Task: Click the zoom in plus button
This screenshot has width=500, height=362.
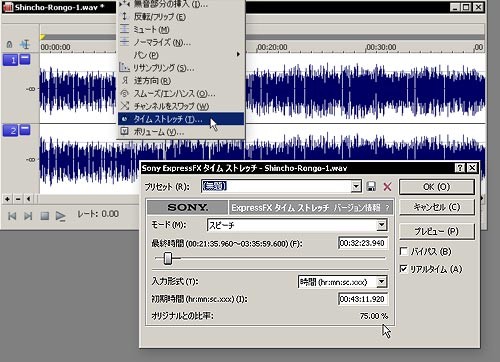Action: [x=7, y=199]
